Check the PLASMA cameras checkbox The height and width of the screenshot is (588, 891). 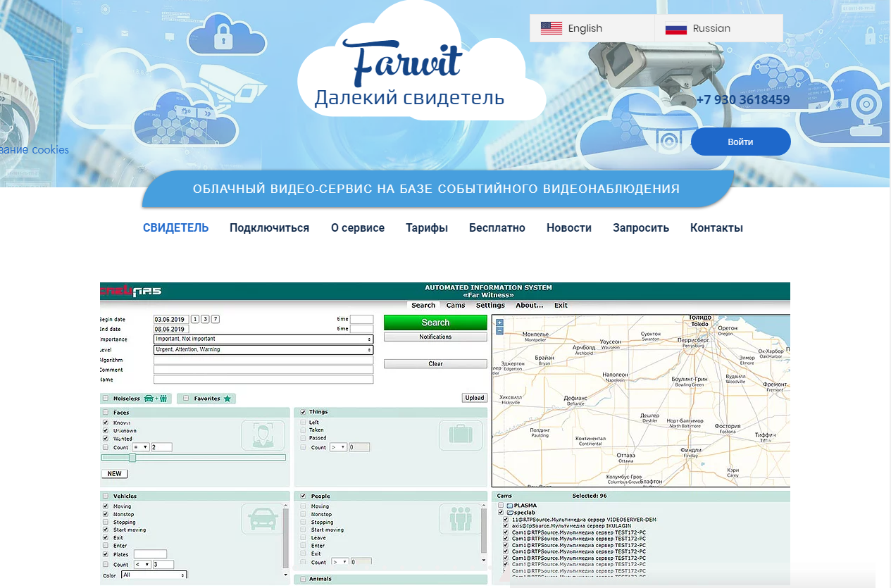coord(501,506)
